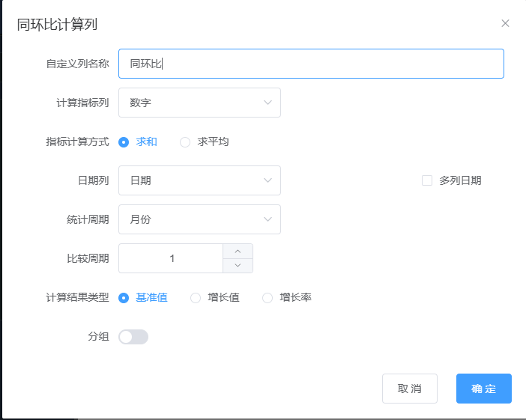Toggle the 分组 switch on
The height and width of the screenshot is (420, 526).
coord(133,337)
